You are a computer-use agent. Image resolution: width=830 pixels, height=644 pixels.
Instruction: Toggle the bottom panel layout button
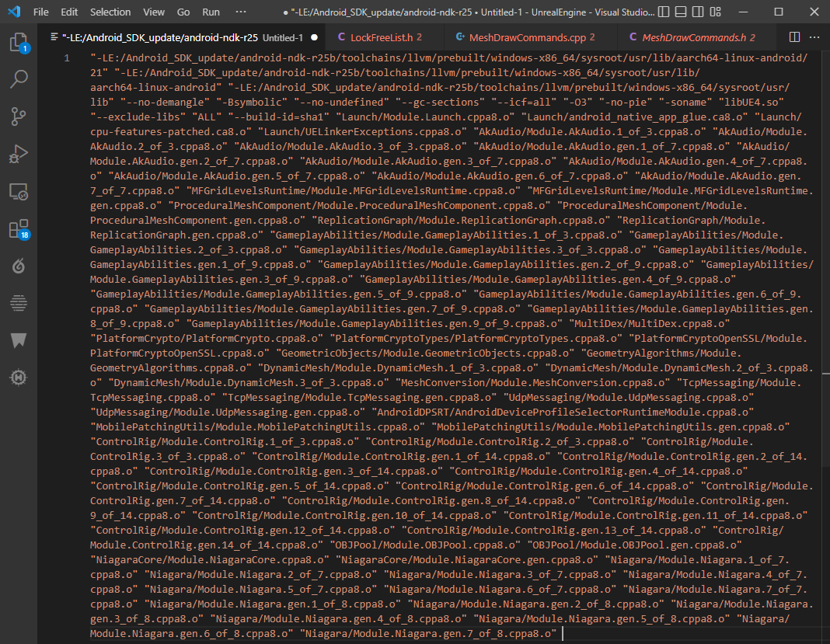tap(681, 12)
